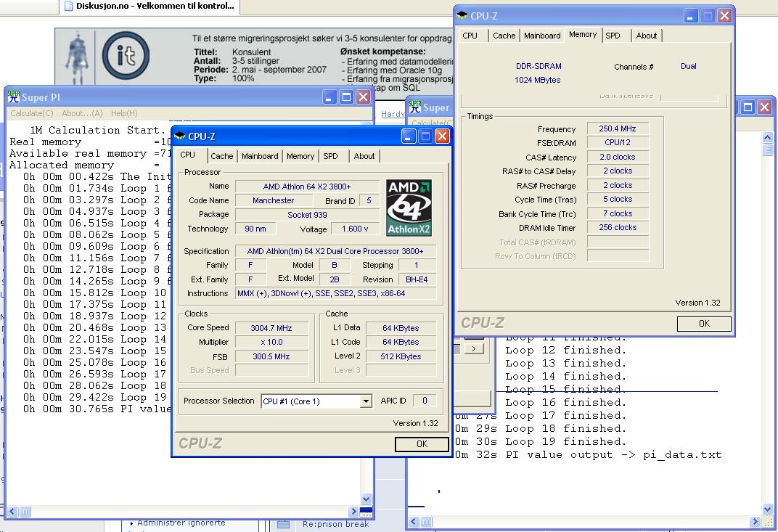This screenshot has width=778, height=532.
Task: Switch to Mainboard tab in front CPU-Z window
Action: coord(260,156)
